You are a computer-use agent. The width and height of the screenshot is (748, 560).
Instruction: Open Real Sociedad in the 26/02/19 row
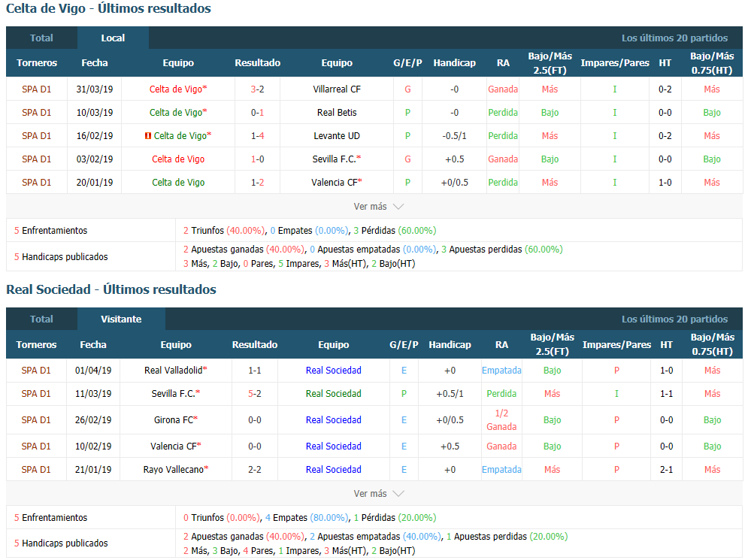click(334, 420)
